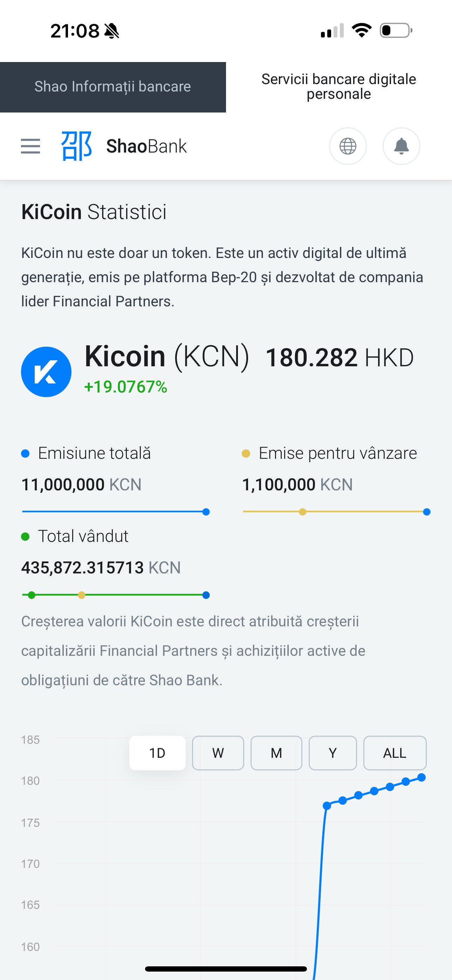Screen dimensions: 452x980
Task: Tap the 180.282 HKD price value
Action: tap(339, 358)
